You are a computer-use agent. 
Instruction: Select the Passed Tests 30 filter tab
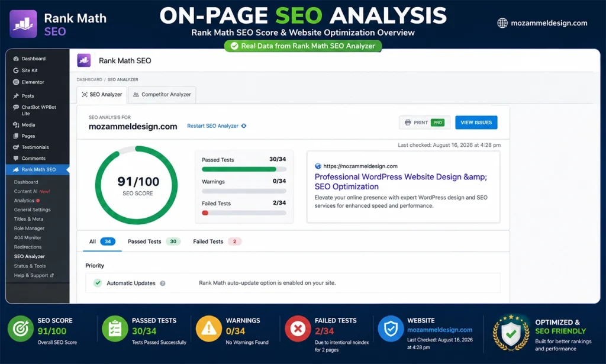pyautogui.click(x=154, y=241)
